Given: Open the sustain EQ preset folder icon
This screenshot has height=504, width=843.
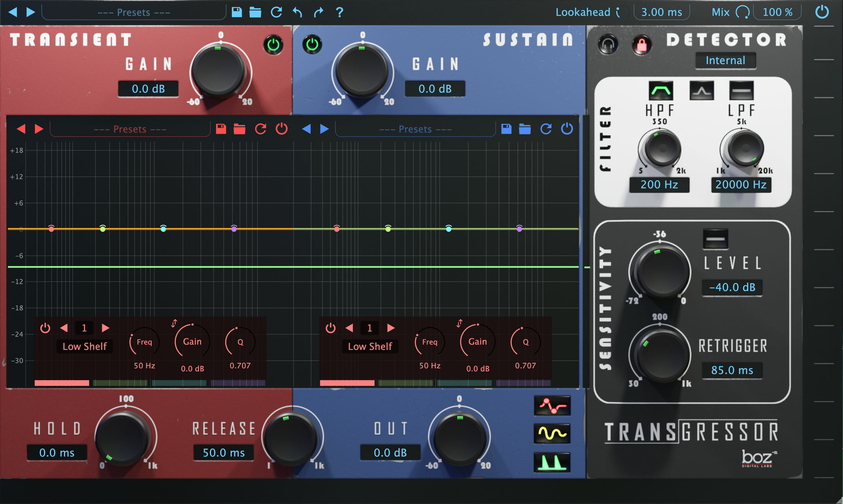Looking at the screenshot, I should click(525, 129).
